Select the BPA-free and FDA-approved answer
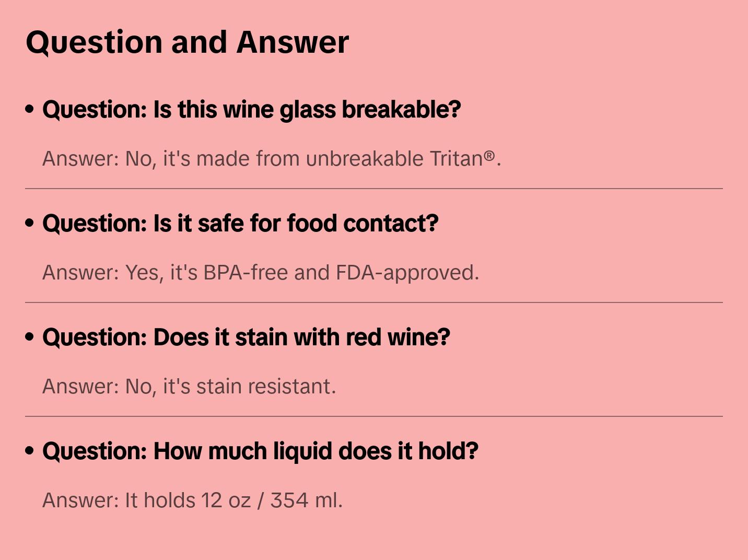 coord(260,273)
